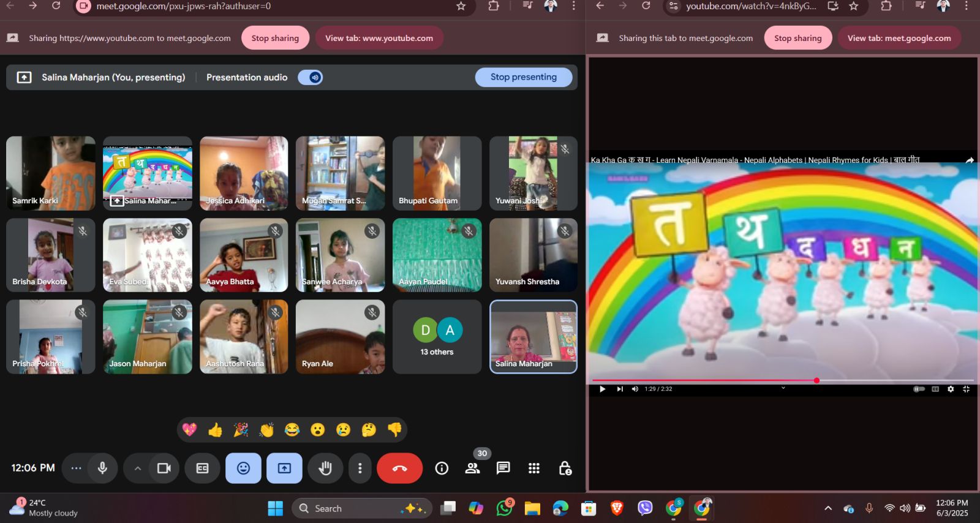This screenshot has width=980, height=523.
Task: Send the surprised face reaction
Action: tap(317, 430)
